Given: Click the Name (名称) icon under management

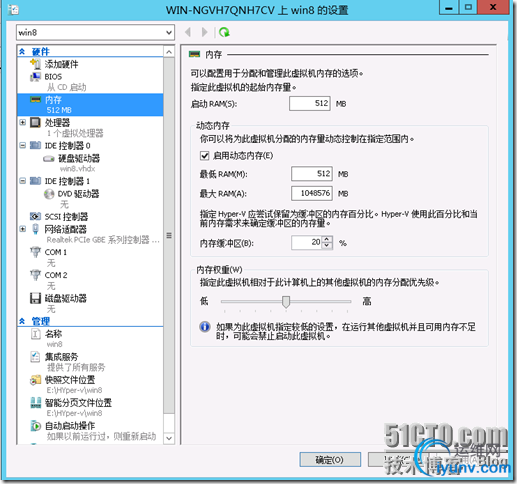Looking at the screenshot, I should (x=35, y=334).
